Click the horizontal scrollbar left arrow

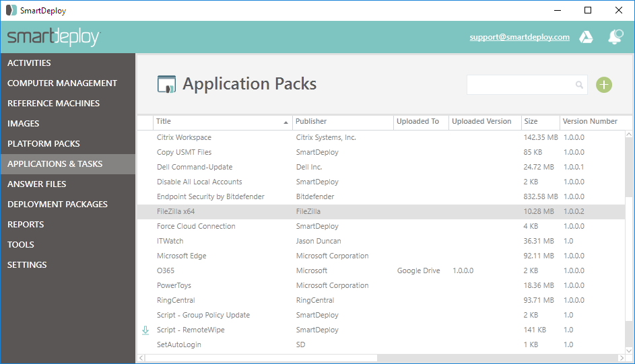coord(141,358)
